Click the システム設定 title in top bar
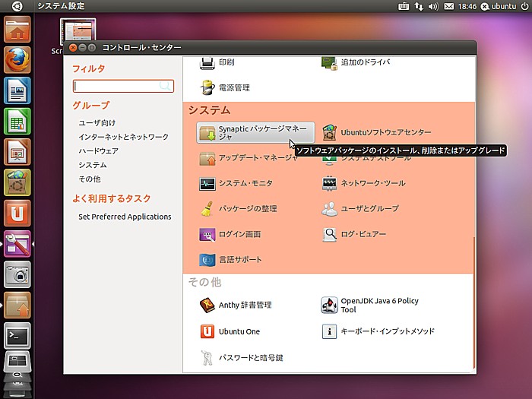532x399 pixels. coord(61,6)
